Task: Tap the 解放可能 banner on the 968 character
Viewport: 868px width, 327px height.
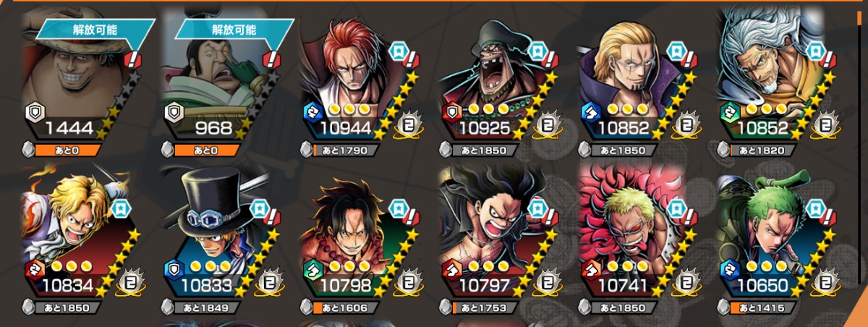Action: click(x=234, y=30)
